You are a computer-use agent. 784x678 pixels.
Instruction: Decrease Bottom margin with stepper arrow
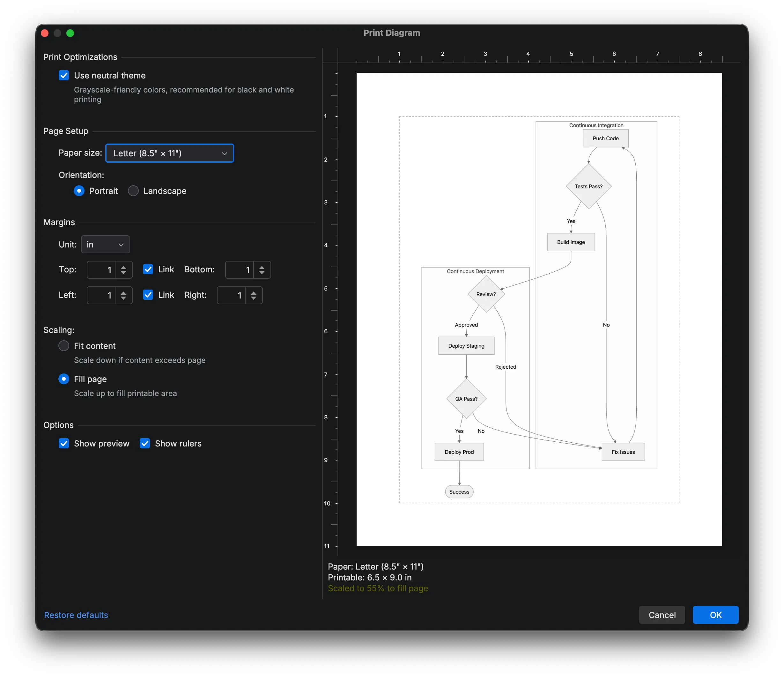click(x=262, y=272)
